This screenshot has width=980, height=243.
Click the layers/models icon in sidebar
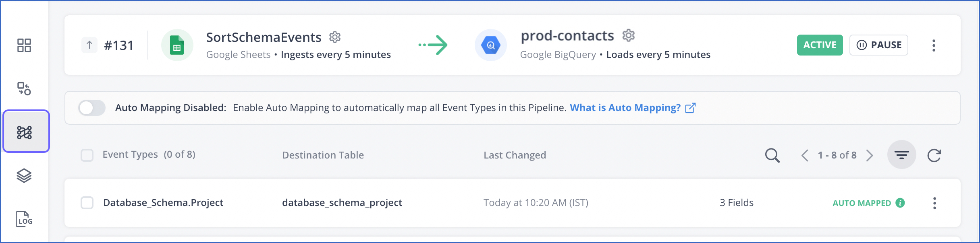25,175
